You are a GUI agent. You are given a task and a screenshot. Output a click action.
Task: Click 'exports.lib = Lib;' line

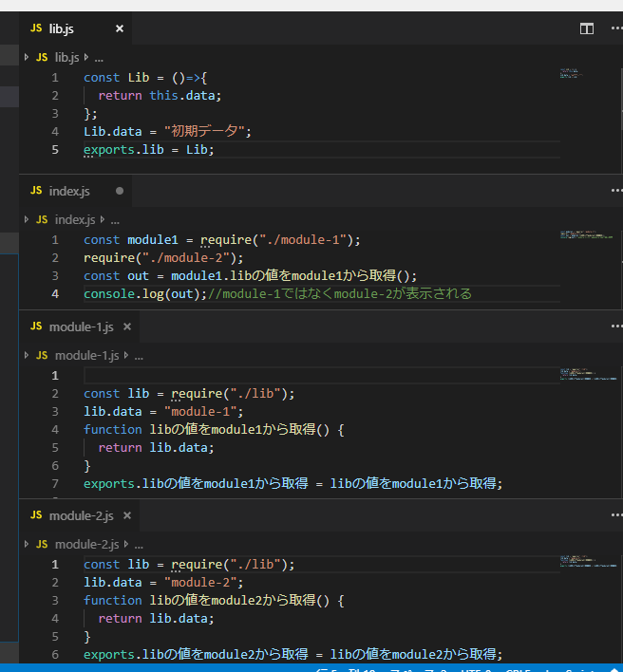[148, 150]
